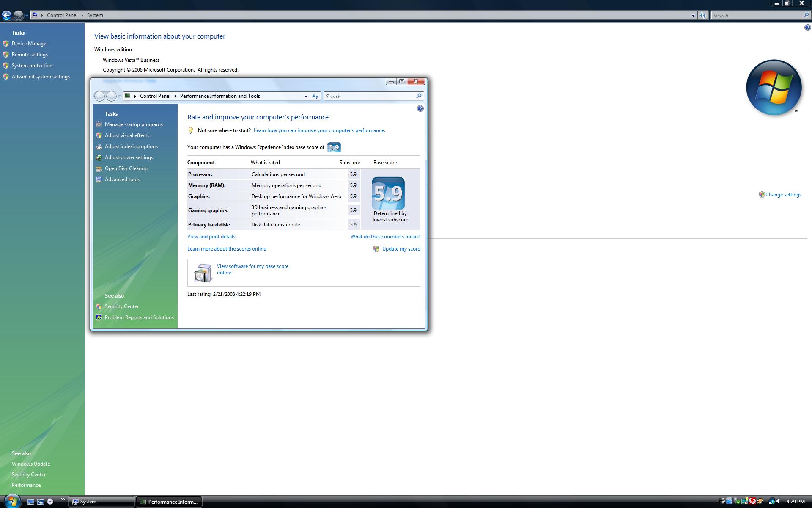812x508 pixels.
Task: Switch to System taskbar button
Action: pyautogui.click(x=102, y=502)
